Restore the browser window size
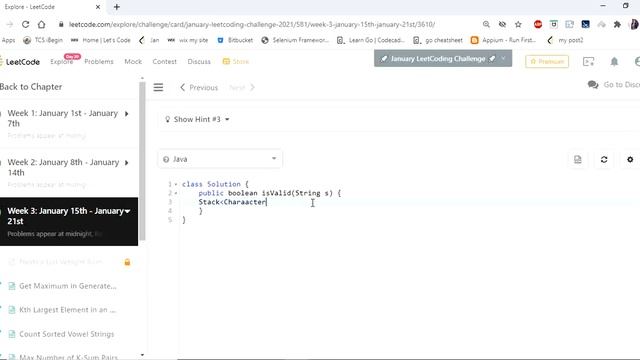640x360 pixels. [x=626, y=6]
